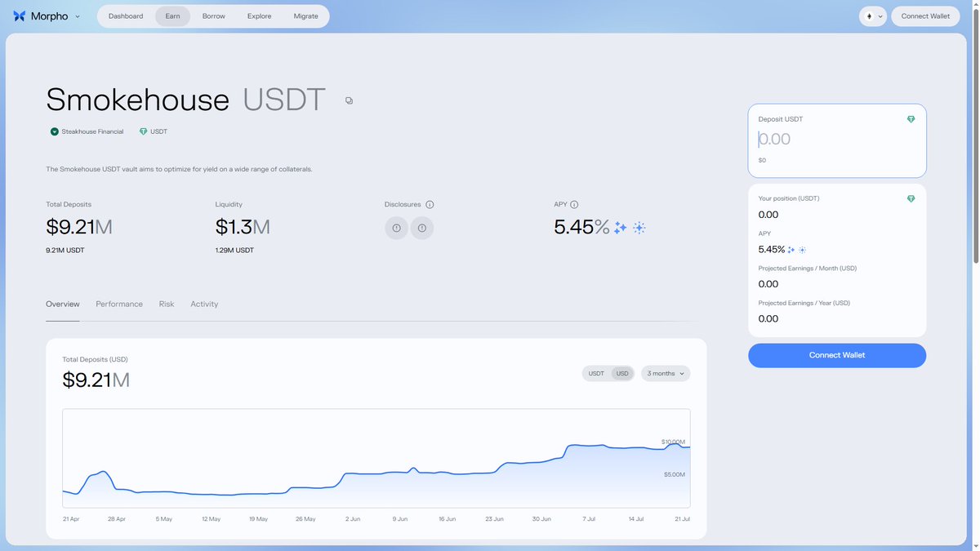980x551 pixels.
Task: Click the Steakhouse Financial curator icon
Action: click(x=55, y=131)
